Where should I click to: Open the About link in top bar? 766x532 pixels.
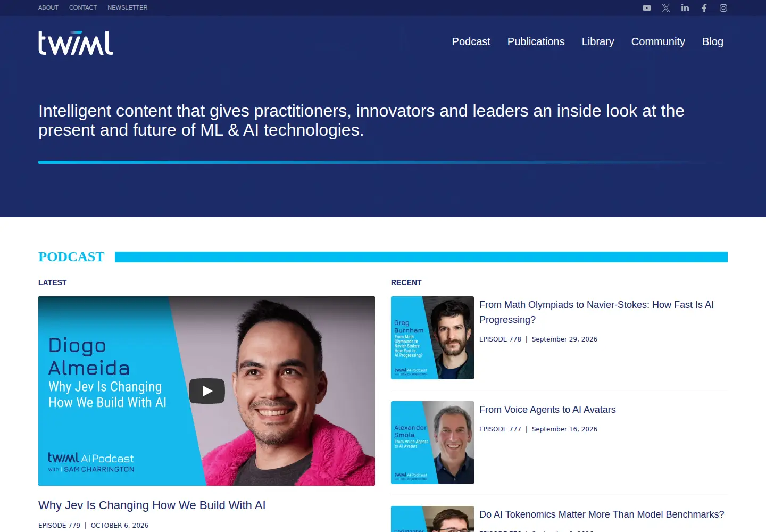point(48,7)
